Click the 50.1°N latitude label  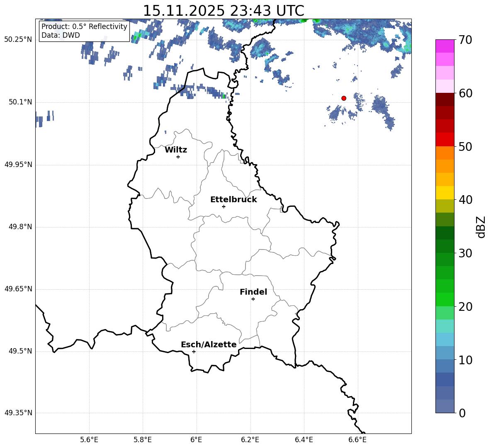(x=20, y=102)
